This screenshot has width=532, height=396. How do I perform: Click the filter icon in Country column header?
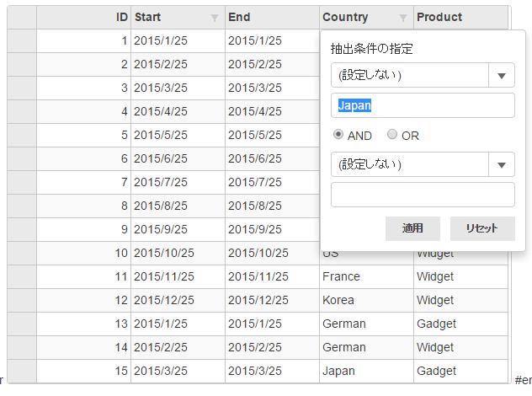(403, 18)
